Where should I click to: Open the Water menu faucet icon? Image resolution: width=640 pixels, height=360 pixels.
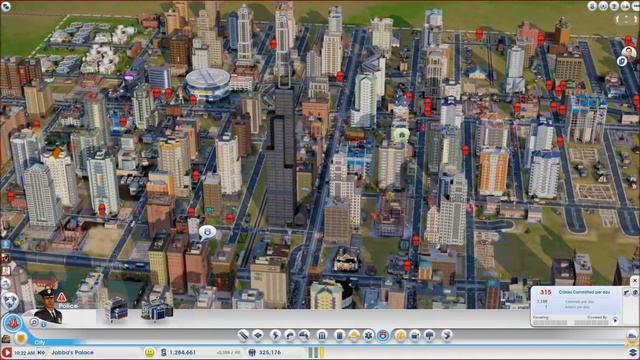(x=290, y=336)
